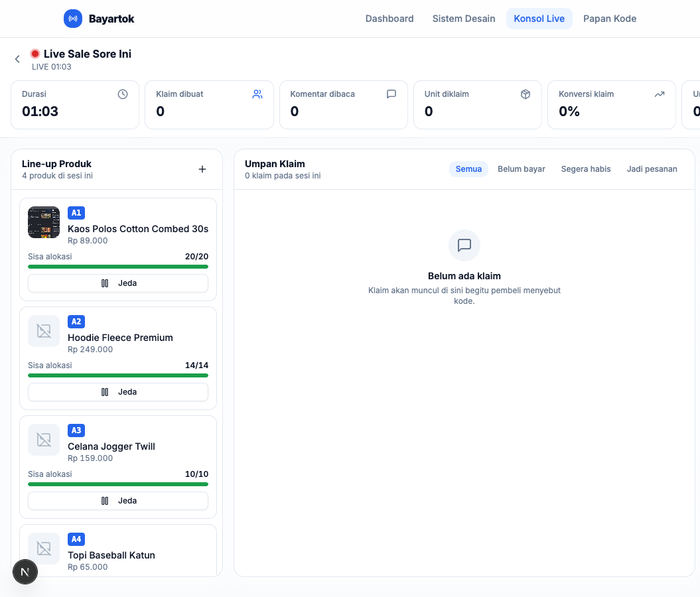Click the A3 code badge
The width and height of the screenshot is (700, 597).
coord(76,431)
